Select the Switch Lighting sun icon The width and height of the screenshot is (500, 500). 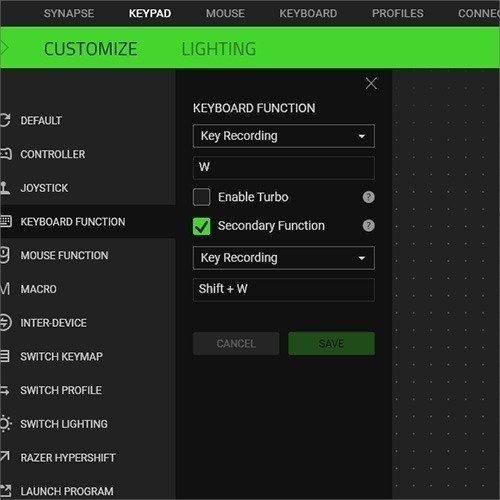click(5, 424)
